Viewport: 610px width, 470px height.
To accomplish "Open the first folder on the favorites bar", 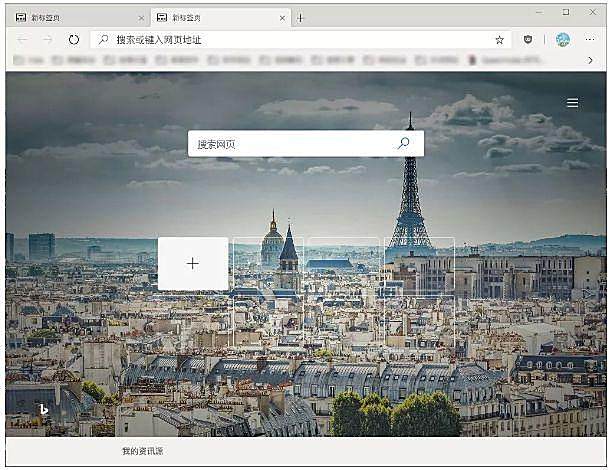I will (x=29, y=60).
